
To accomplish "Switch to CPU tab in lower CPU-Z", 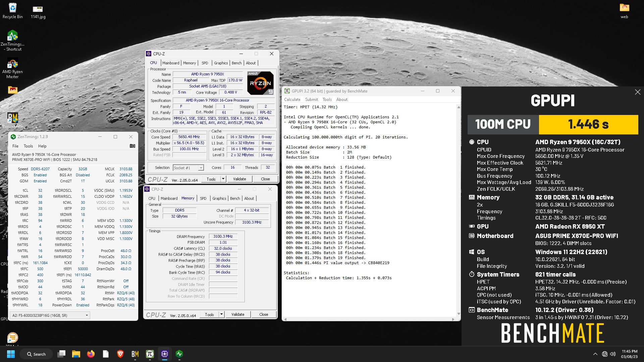I will pyautogui.click(x=152, y=198).
